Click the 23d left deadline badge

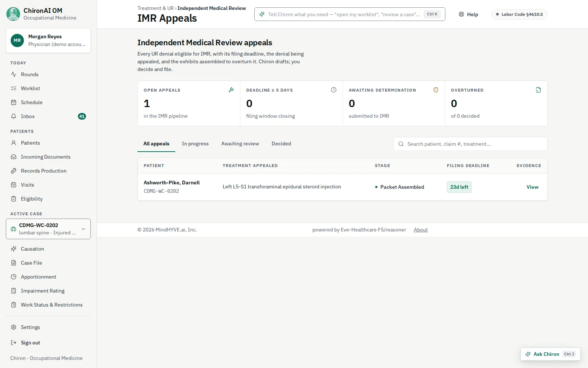[x=459, y=187]
